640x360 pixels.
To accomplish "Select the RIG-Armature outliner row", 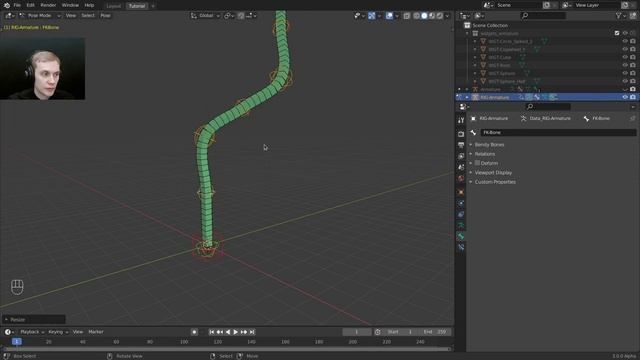I will (547, 97).
